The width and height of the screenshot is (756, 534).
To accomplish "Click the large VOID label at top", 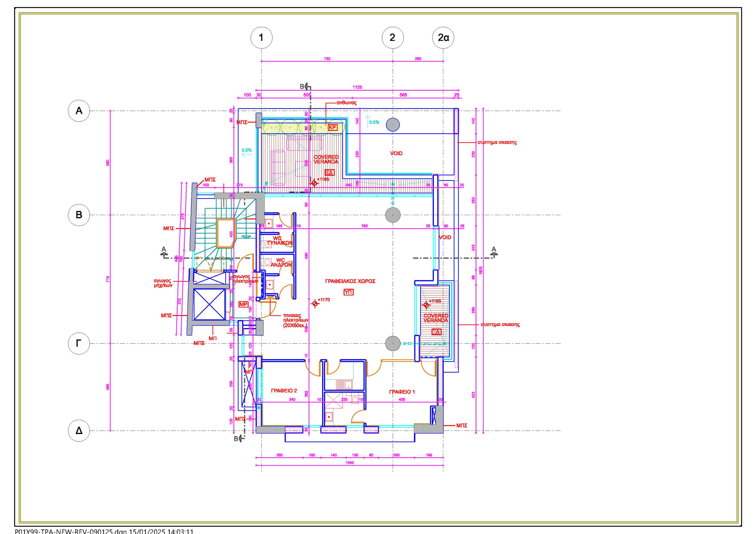I will [396, 153].
